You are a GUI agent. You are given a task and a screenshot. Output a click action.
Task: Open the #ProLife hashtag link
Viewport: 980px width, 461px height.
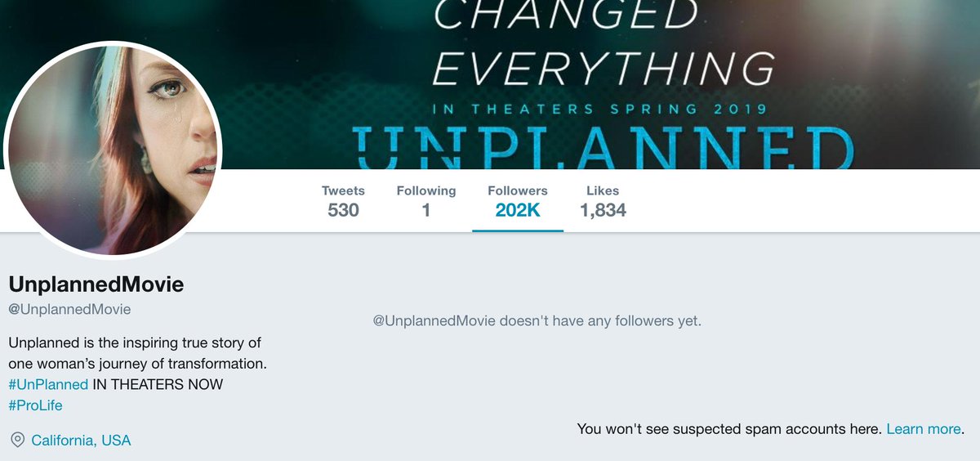pyautogui.click(x=35, y=405)
